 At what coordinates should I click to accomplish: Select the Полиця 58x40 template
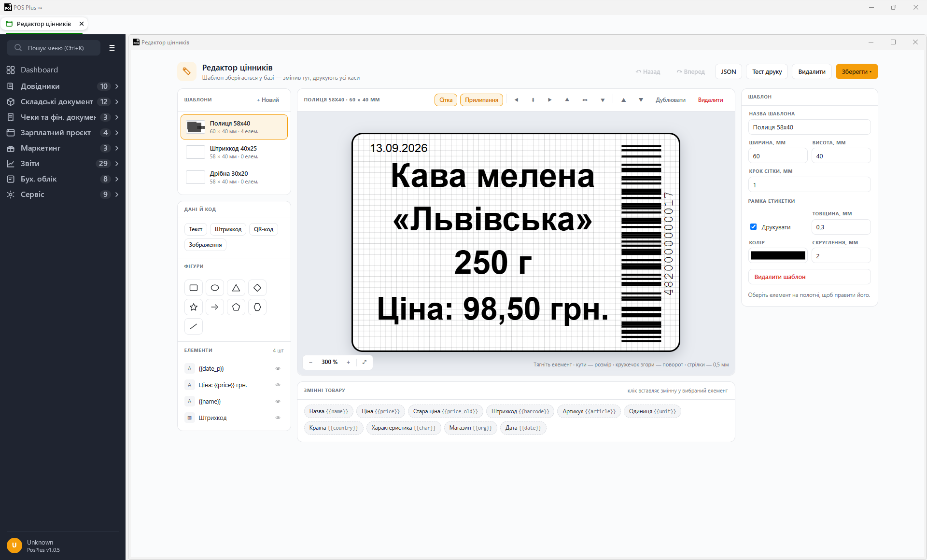point(234,127)
